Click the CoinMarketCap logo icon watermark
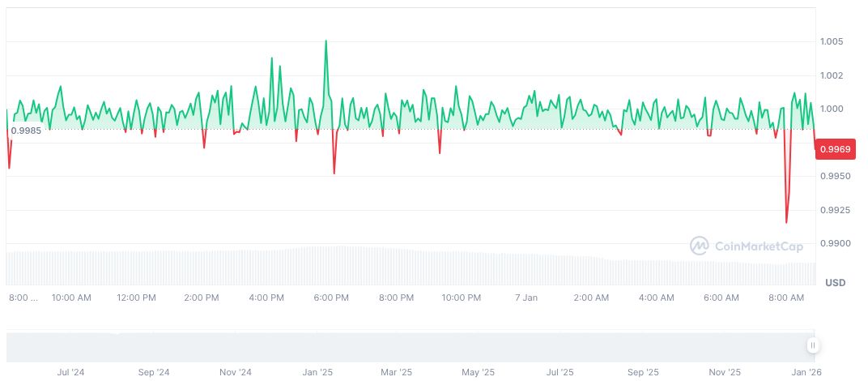 [x=700, y=246]
